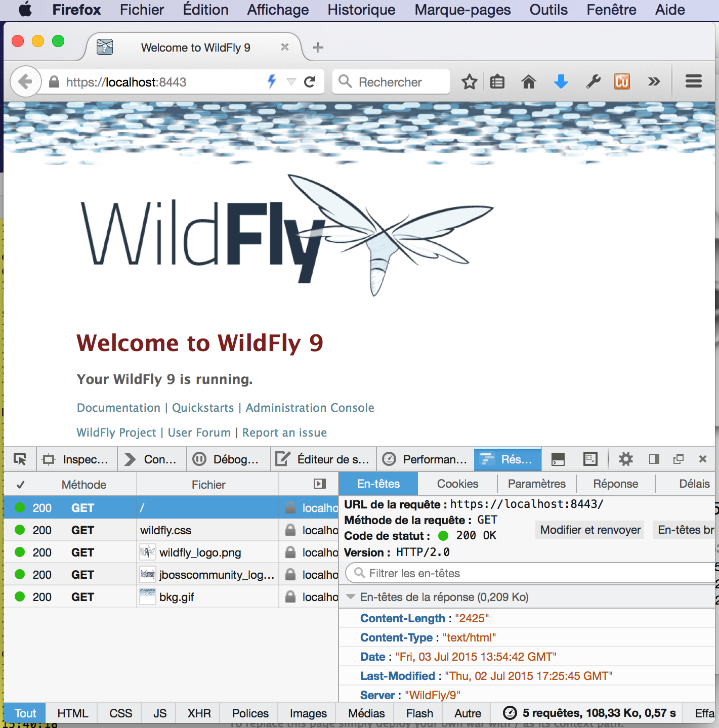Image resolution: width=719 pixels, height=728 pixels.
Task: Toggle responsive design mode icon
Action: pyautogui.click(x=590, y=459)
